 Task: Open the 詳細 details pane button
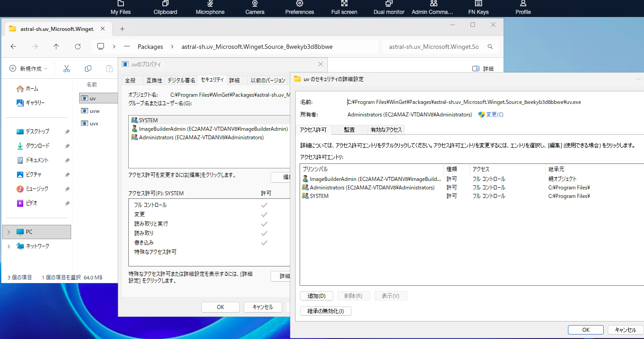(x=483, y=69)
